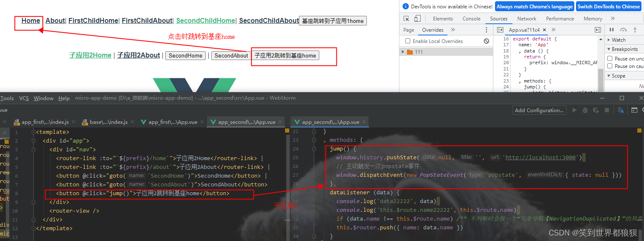The height and width of the screenshot is (241, 644).
Task: Select the Sources tab in DevTools
Action: (x=499, y=19)
